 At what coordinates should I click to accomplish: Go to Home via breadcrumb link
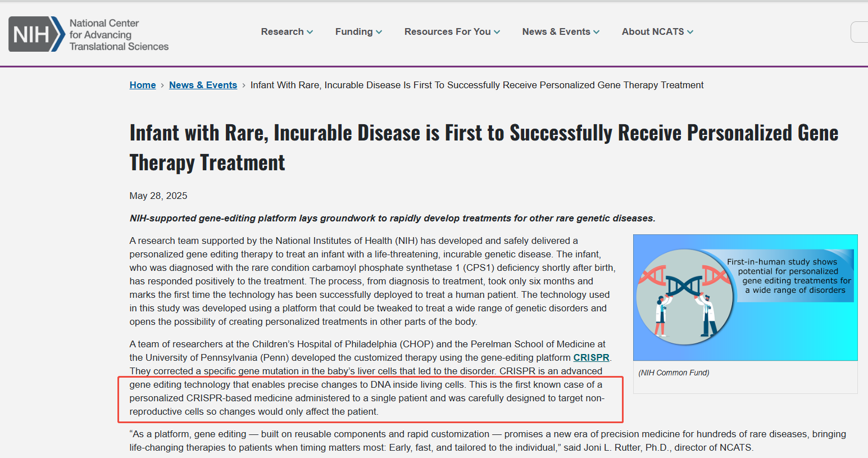pyautogui.click(x=143, y=85)
